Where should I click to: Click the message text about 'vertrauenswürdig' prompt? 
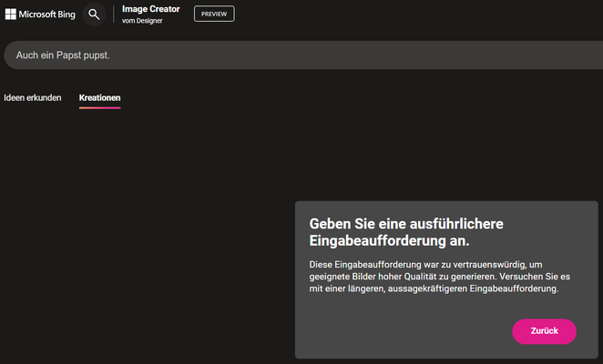tap(440, 277)
